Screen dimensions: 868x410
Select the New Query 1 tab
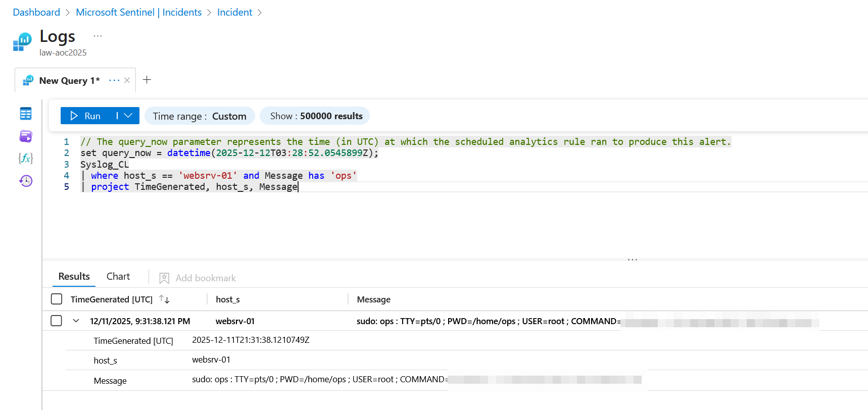click(x=69, y=81)
